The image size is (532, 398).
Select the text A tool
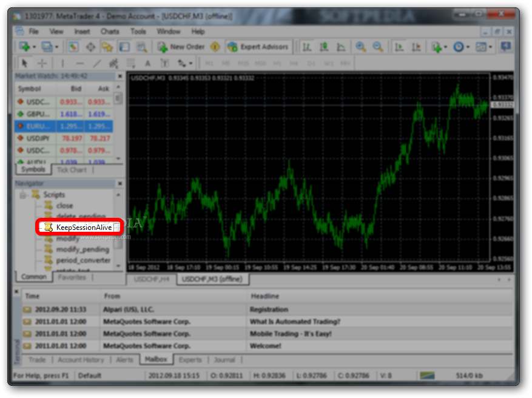[x=147, y=63]
